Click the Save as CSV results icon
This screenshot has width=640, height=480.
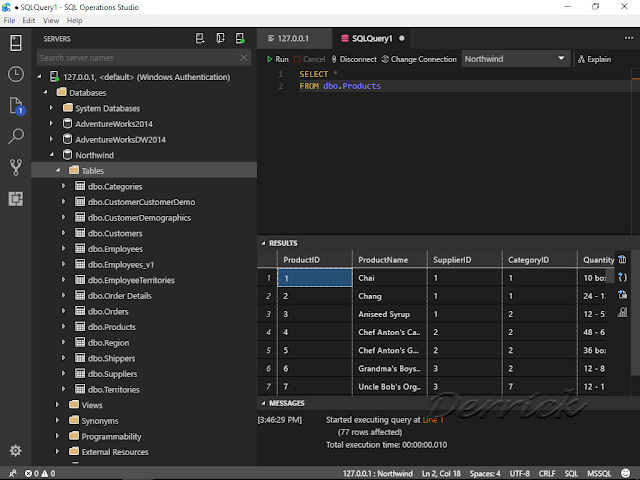pos(622,260)
